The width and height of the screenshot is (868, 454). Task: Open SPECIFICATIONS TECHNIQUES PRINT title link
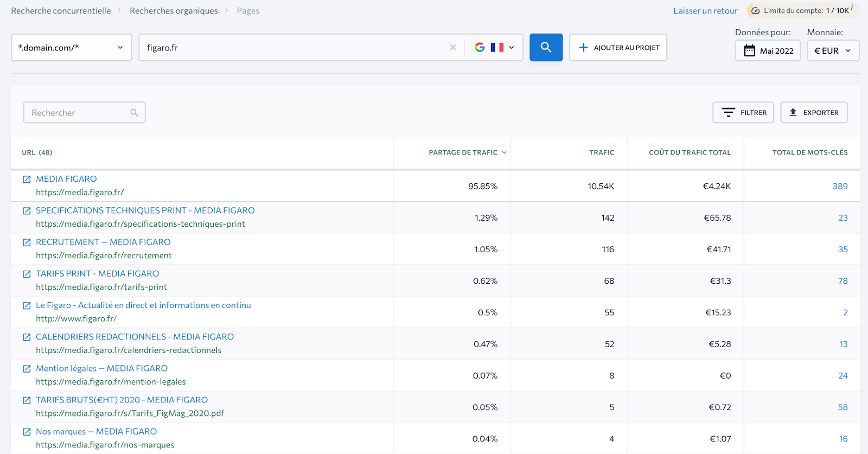145,210
